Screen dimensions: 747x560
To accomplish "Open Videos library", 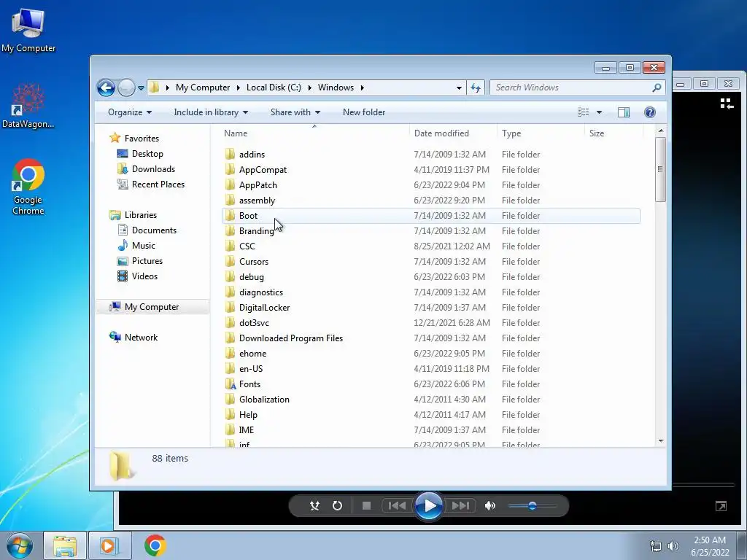I will tap(144, 276).
